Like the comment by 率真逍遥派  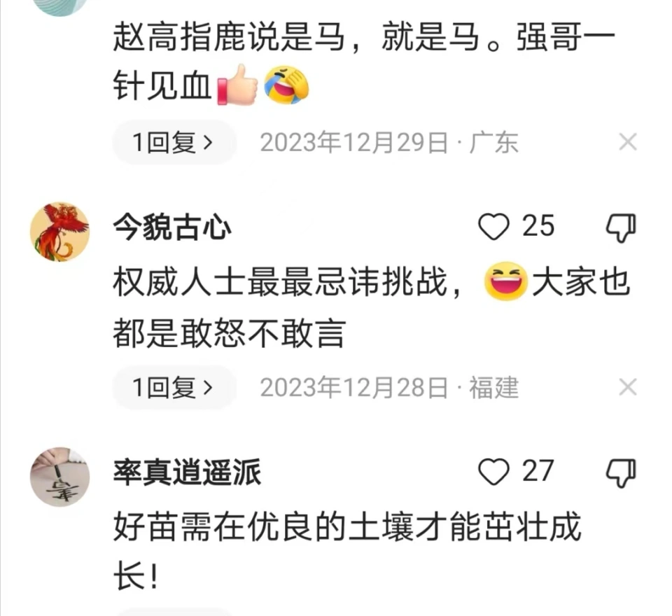[493, 472]
